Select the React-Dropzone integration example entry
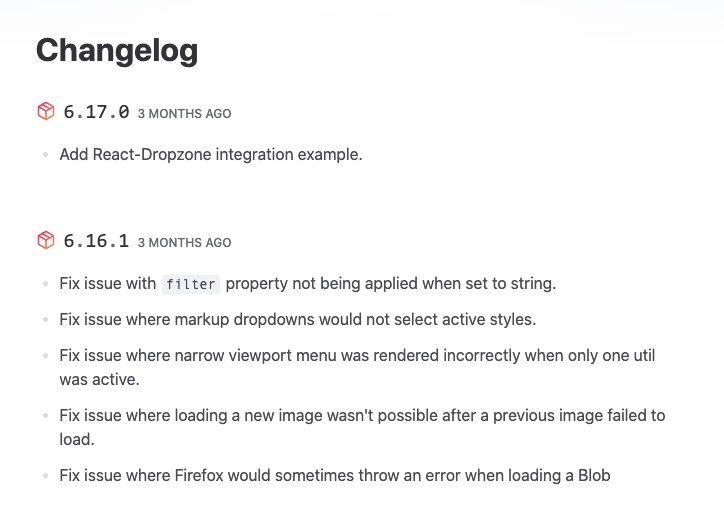 click(210, 155)
